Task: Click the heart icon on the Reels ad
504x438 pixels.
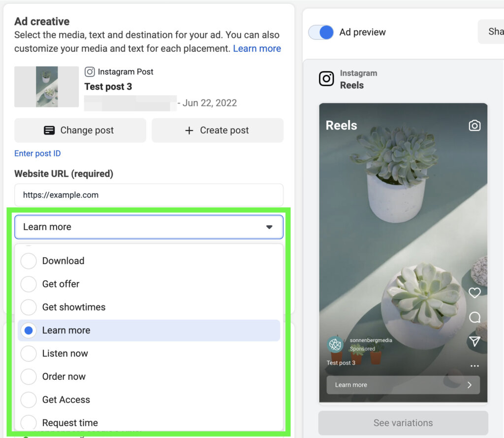Action: click(474, 293)
